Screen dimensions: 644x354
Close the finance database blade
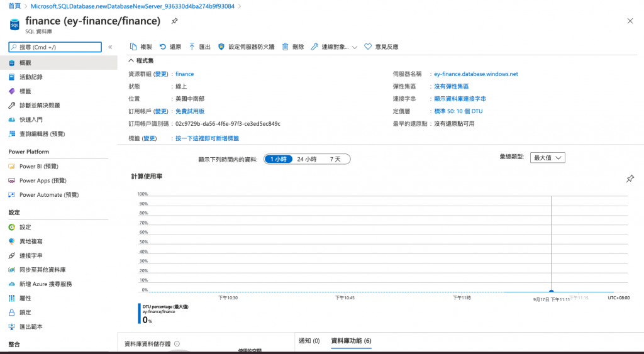pos(630,21)
